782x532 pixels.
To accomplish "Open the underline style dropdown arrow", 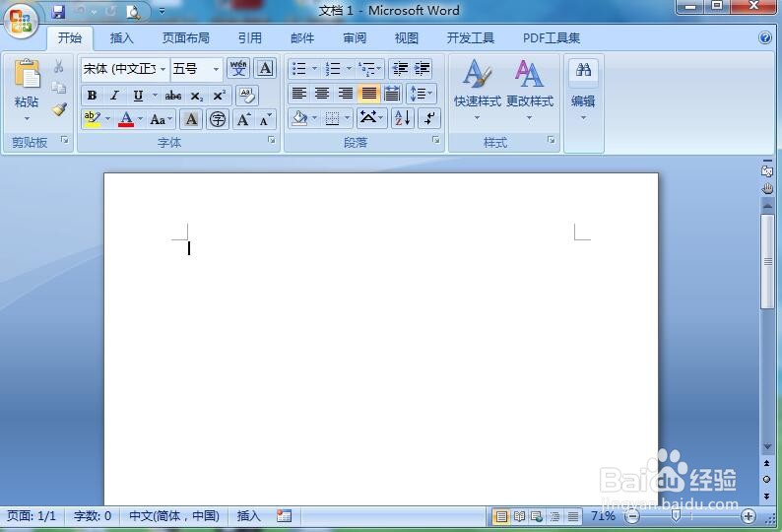I will coord(155,95).
